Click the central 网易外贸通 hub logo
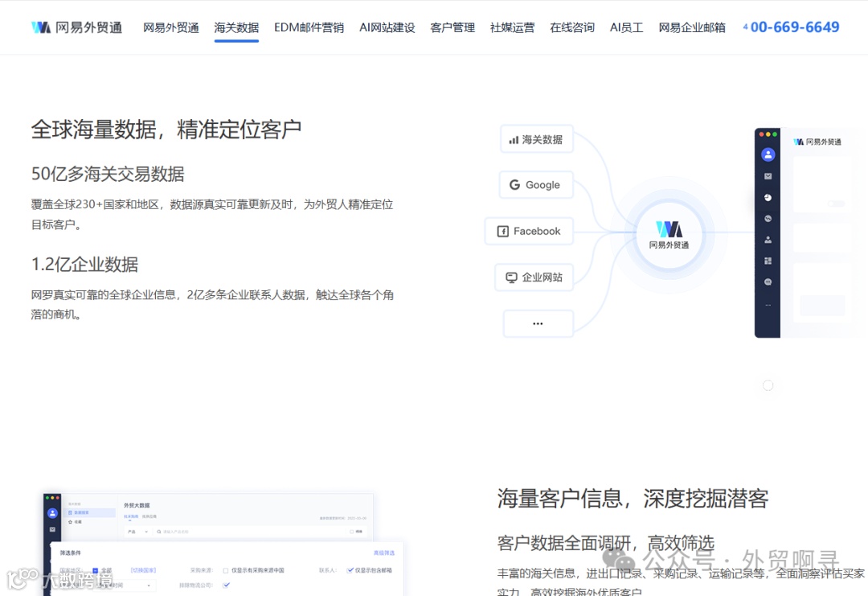The width and height of the screenshot is (868, 596). pyautogui.click(x=669, y=235)
